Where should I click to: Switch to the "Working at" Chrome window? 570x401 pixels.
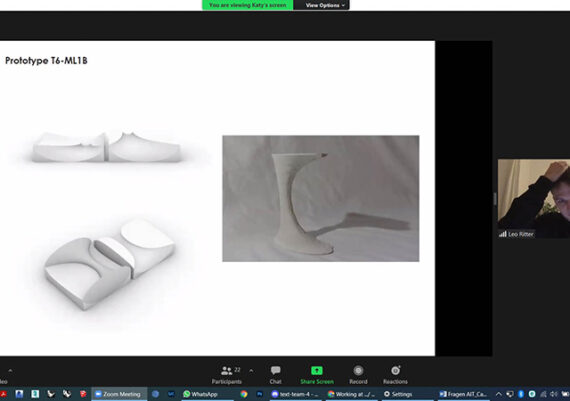point(352,394)
